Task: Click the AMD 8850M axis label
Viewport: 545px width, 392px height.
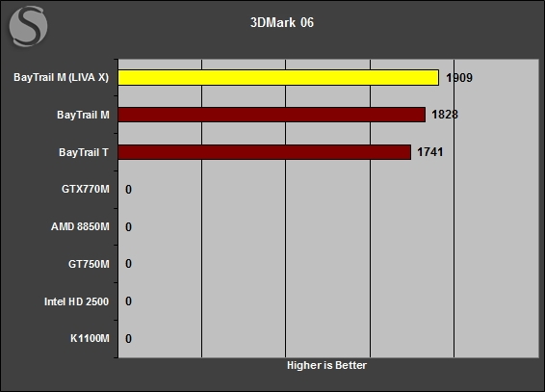Action: [80, 226]
